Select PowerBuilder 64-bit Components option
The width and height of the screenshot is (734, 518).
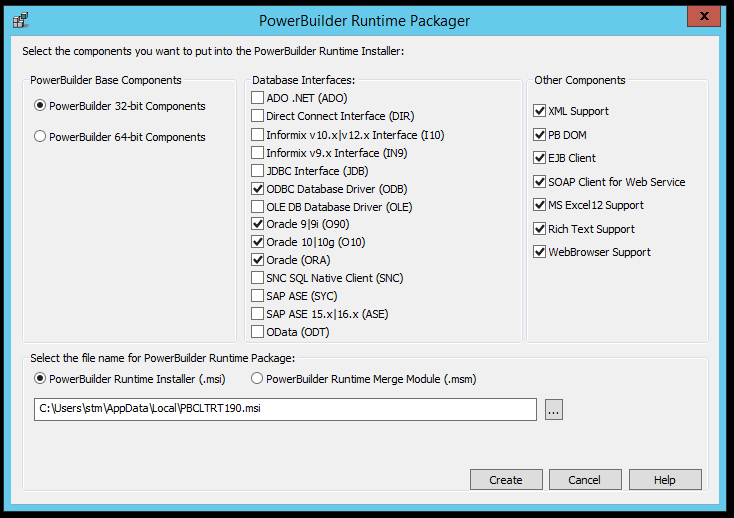[40, 137]
